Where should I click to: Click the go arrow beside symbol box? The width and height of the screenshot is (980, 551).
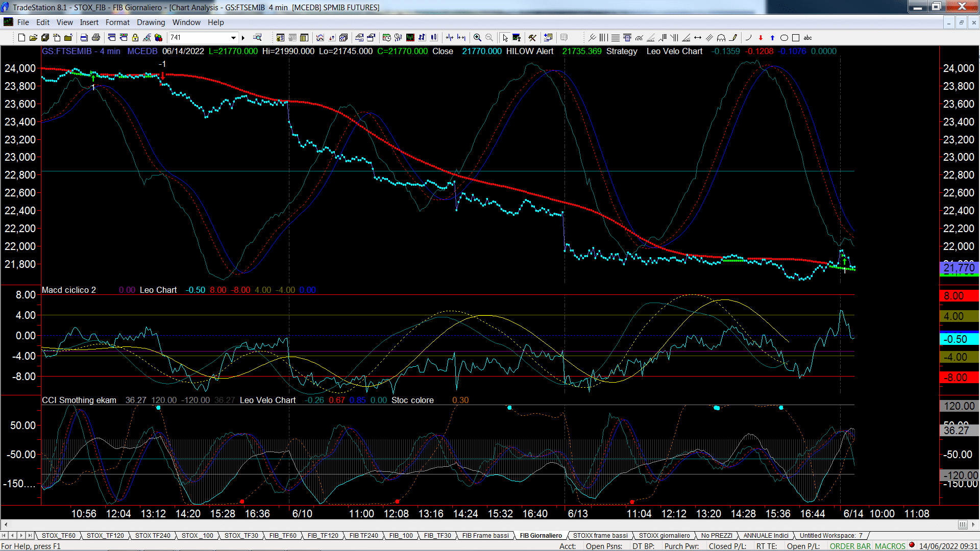[x=243, y=37]
